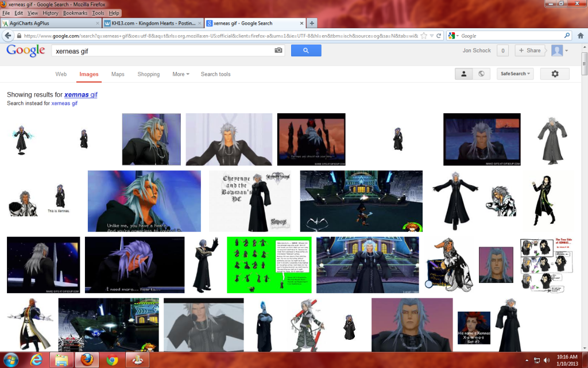Image resolution: width=588 pixels, height=368 pixels.
Task: Show hidden system tray icons
Action: [x=527, y=361]
